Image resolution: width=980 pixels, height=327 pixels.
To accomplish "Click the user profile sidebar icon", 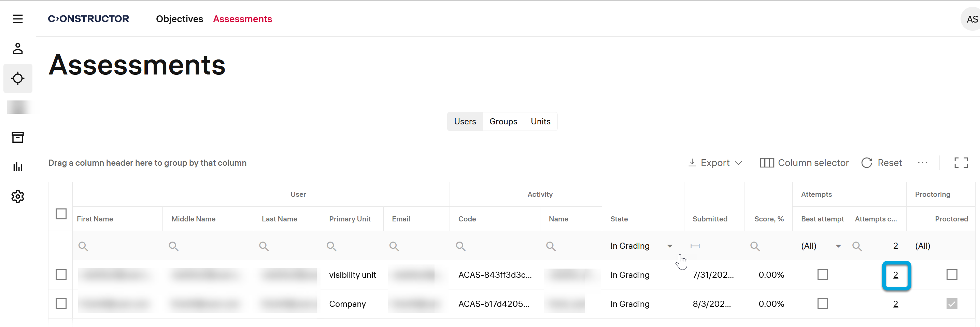I will click(17, 49).
